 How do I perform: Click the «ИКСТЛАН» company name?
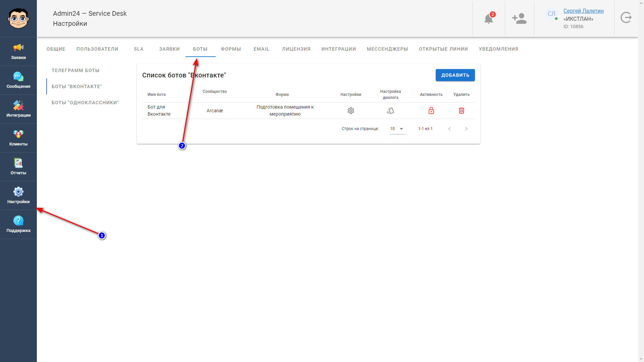[578, 19]
